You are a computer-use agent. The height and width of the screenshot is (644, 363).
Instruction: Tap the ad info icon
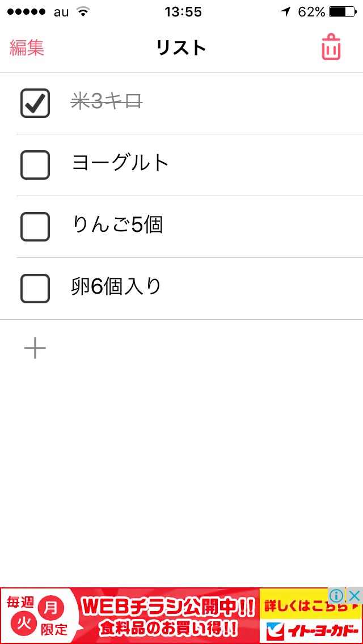point(336,596)
